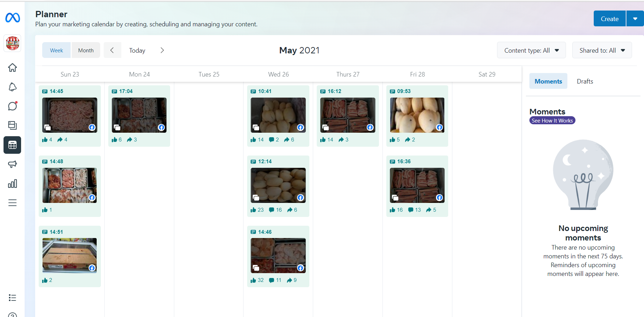Open the Posts and stories sidebar icon
This screenshot has width=644, height=317.
coord(12,125)
